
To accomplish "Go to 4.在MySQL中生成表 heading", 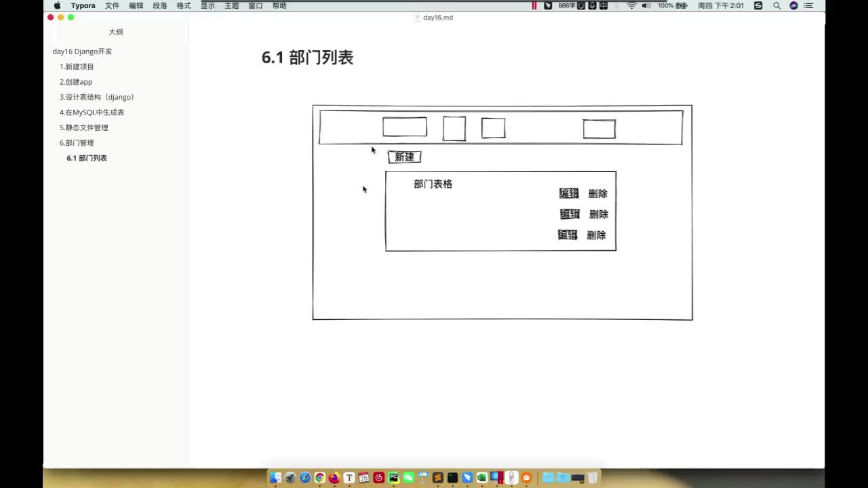I will click(92, 113).
